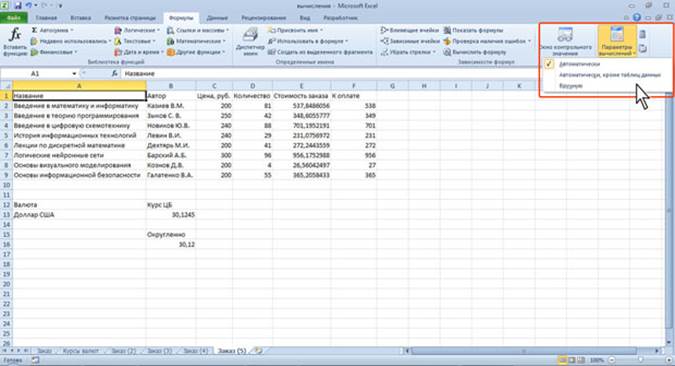The width and height of the screenshot is (675, 366).
Task: Expand the Name Box dropdown arrow
Action: [x=74, y=74]
